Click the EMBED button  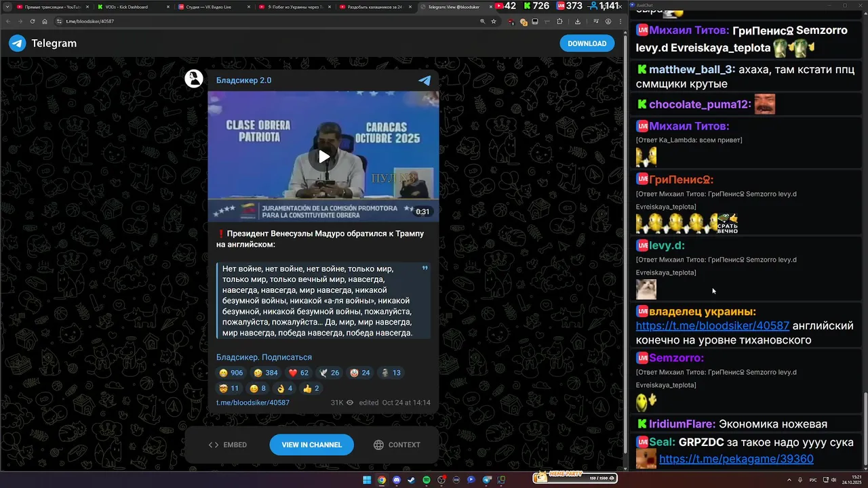point(228,445)
